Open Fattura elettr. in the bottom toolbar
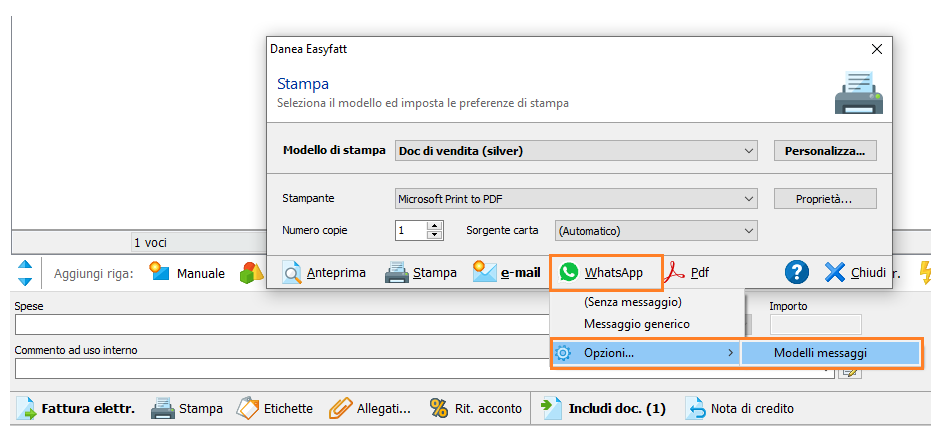The height and width of the screenshot is (433, 939). point(75,408)
